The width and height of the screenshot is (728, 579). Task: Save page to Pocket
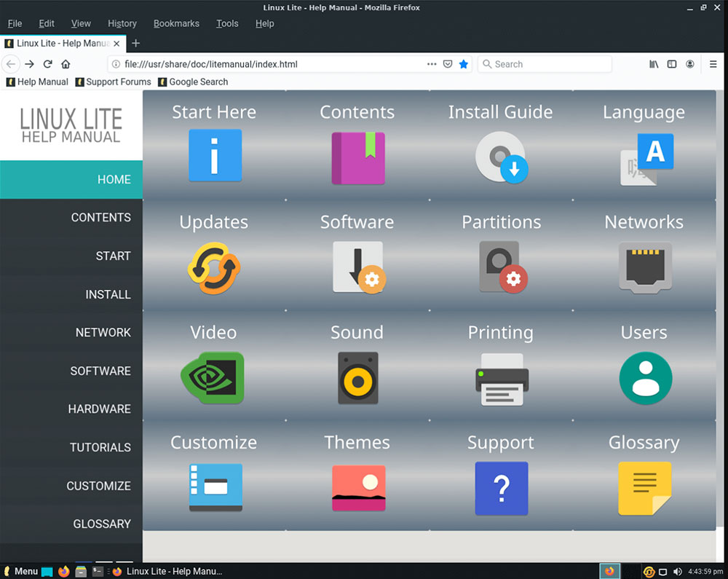point(448,64)
